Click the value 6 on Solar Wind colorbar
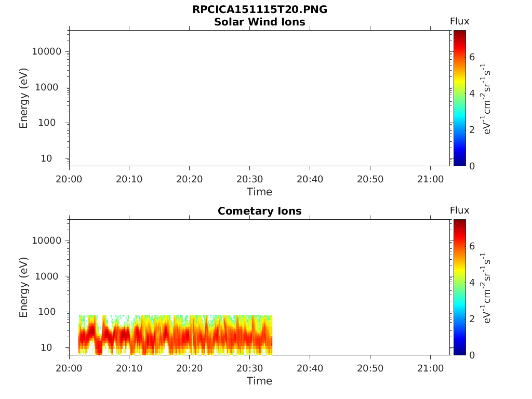This screenshot has width=532, height=399. click(472, 57)
